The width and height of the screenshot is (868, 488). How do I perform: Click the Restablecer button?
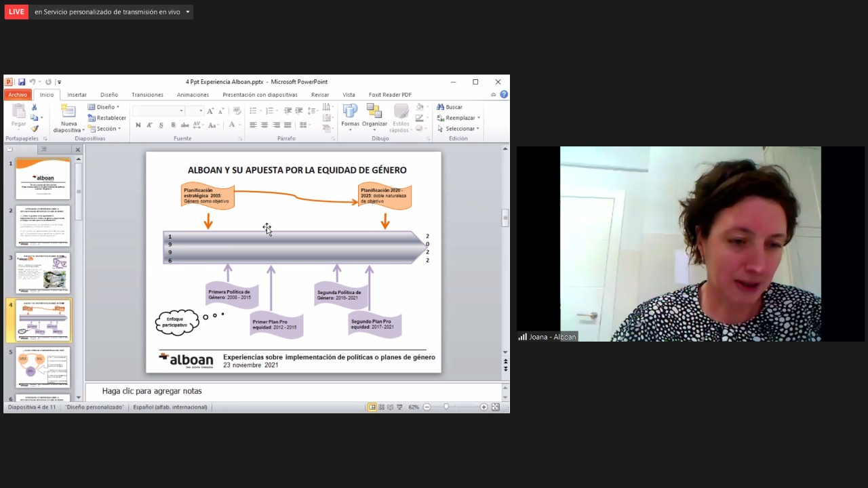[x=107, y=118]
